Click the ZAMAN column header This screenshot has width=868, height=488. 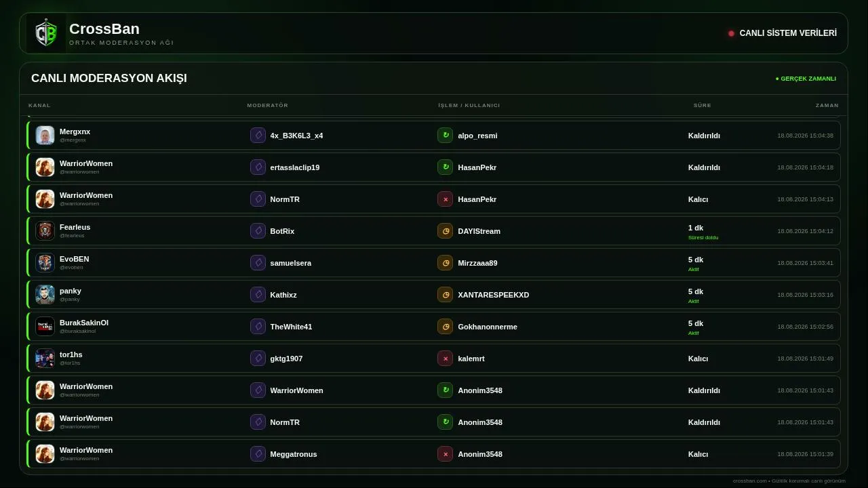tap(827, 105)
